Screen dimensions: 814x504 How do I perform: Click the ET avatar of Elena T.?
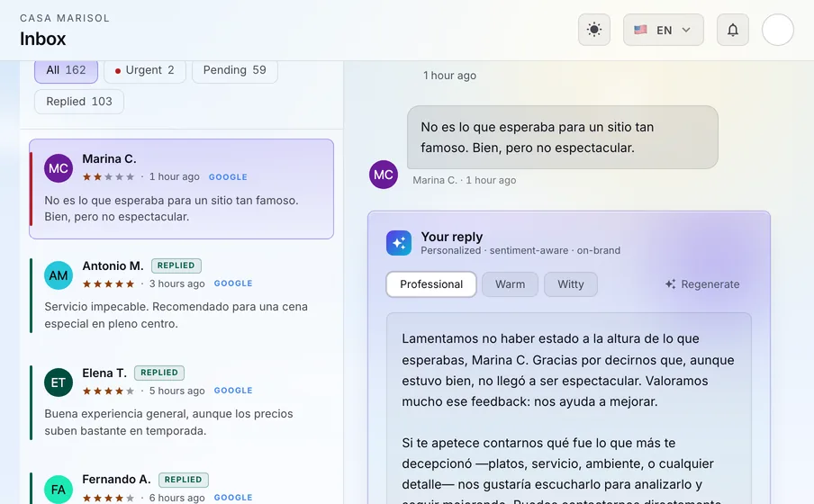[59, 382]
